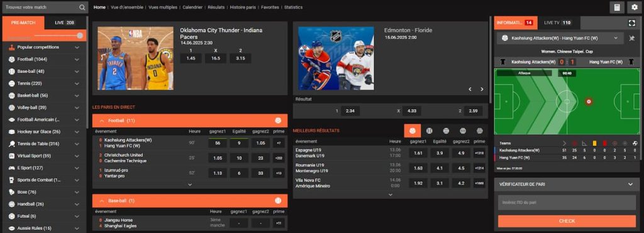This screenshot has width=644, height=233.
Task: Select odds 1.45 for Oklahoma City Thunder
Action: point(191,58)
